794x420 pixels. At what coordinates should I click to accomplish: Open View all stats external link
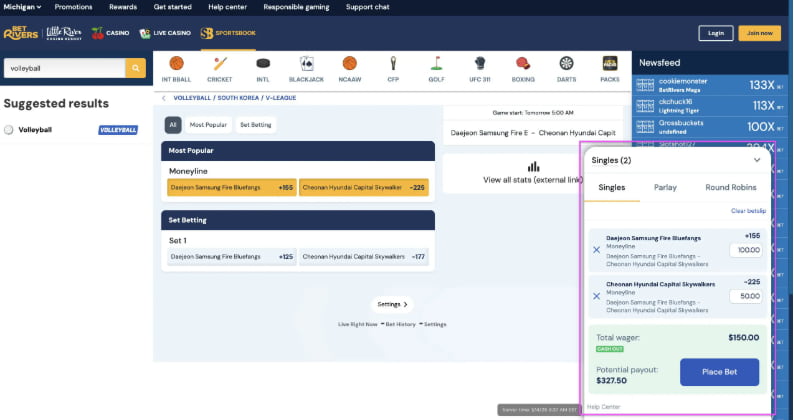533,180
